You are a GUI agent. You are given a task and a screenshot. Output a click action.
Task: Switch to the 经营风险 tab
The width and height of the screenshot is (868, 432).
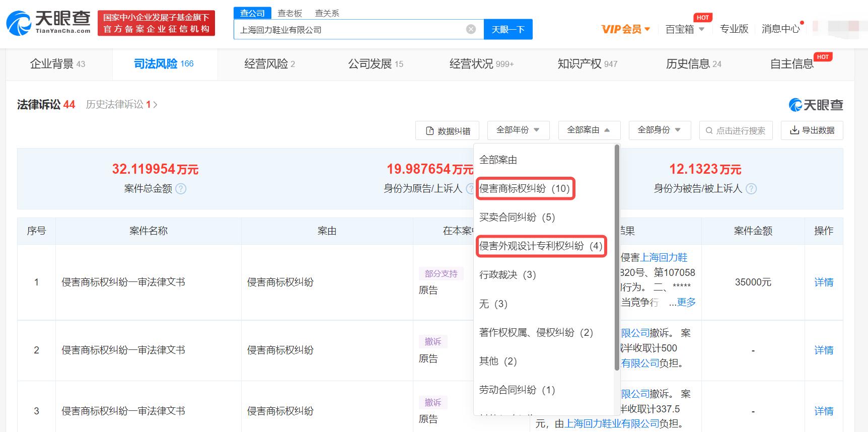click(269, 64)
